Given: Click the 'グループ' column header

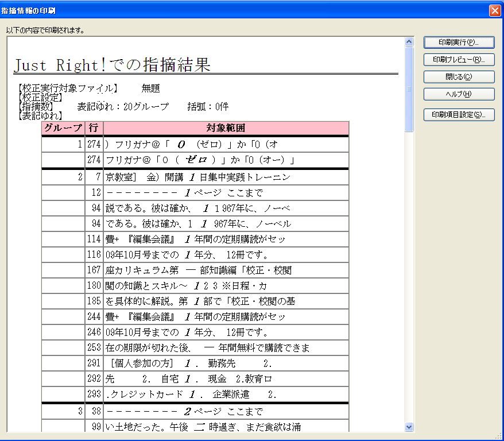Looking at the screenshot, I should tap(63, 128).
